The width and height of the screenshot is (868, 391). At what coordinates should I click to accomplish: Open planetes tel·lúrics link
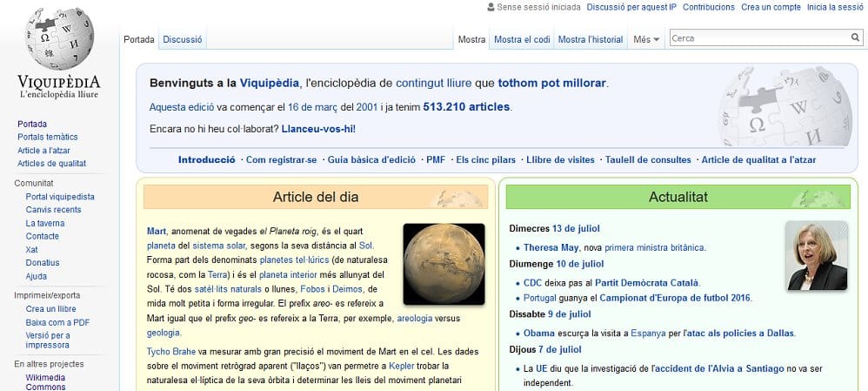tap(295, 260)
